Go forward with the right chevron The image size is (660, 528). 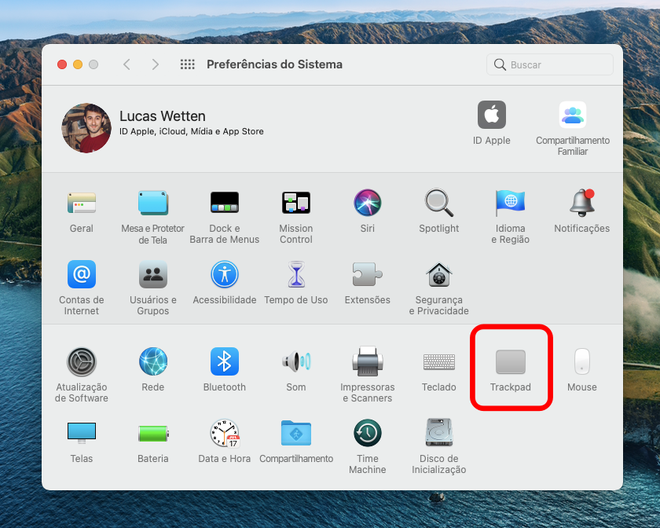pos(155,64)
